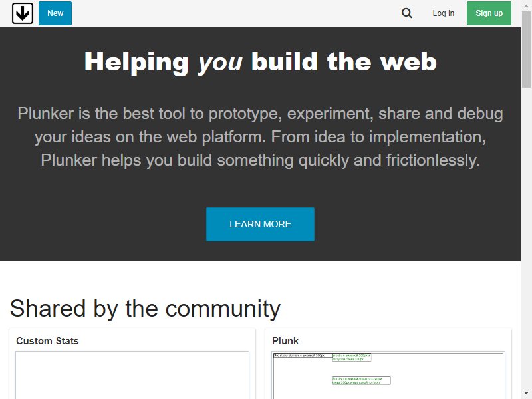Click the Plunker description paragraph

point(260,137)
